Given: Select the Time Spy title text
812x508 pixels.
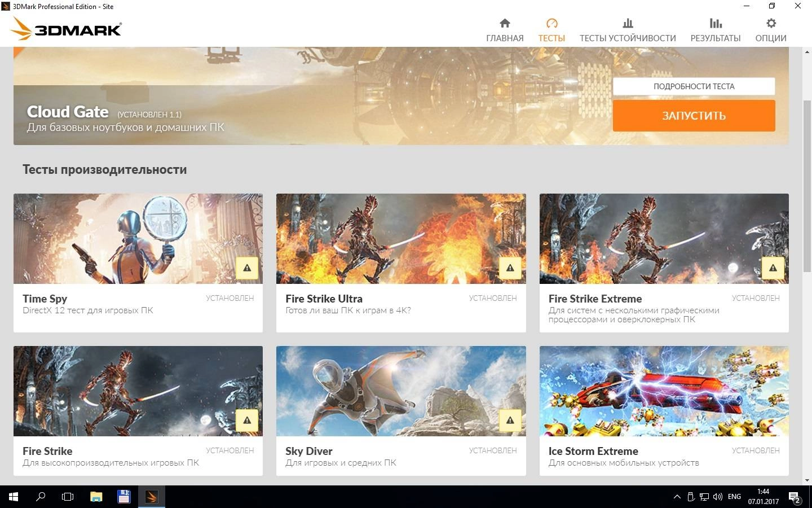Looking at the screenshot, I should pyautogui.click(x=45, y=299).
